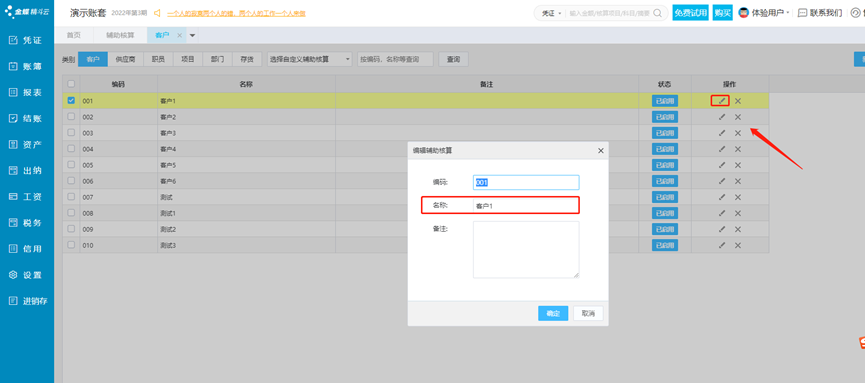This screenshot has height=383, width=865.
Task: Delete row 001 with X icon
Action: click(738, 101)
